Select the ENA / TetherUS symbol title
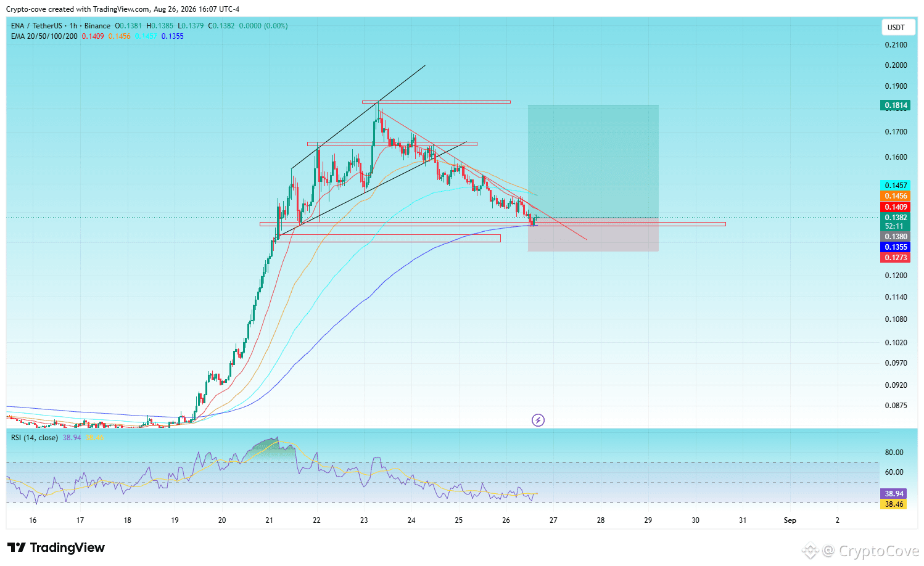This screenshot has height=566, width=924. click(x=60, y=26)
